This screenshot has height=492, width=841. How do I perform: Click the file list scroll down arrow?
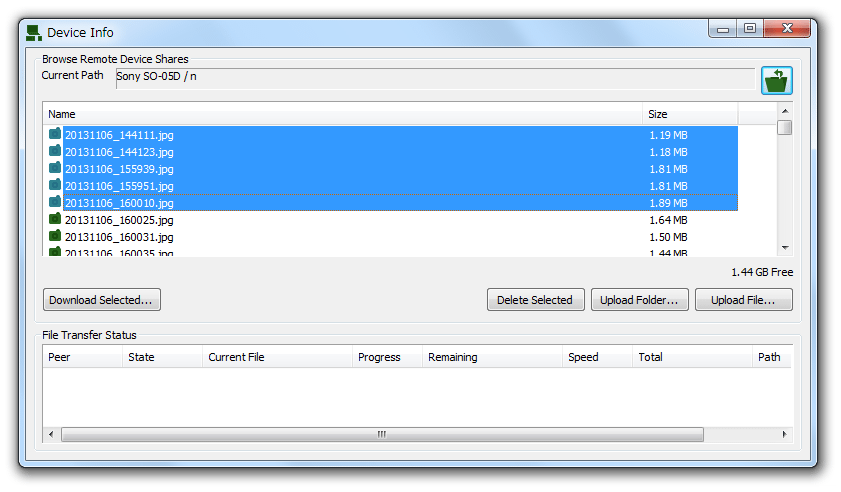(785, 248)
